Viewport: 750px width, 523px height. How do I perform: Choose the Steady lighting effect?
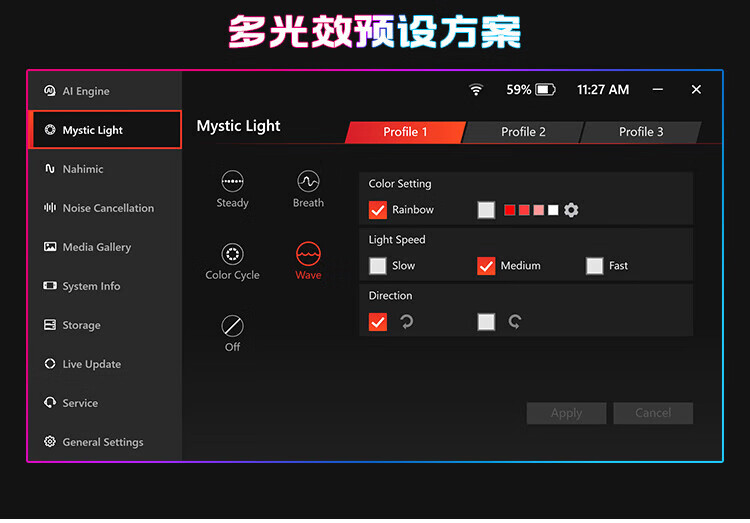click(x=232, y=189)
